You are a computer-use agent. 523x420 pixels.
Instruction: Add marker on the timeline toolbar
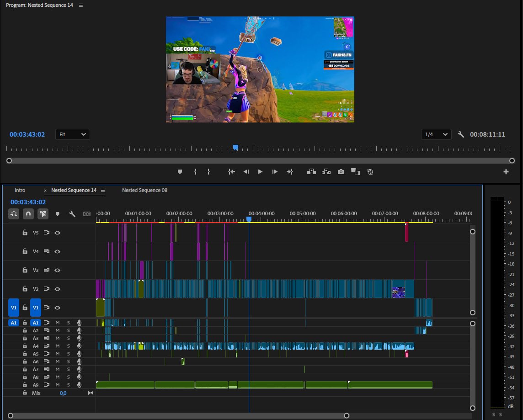click(x=57, y=214)
